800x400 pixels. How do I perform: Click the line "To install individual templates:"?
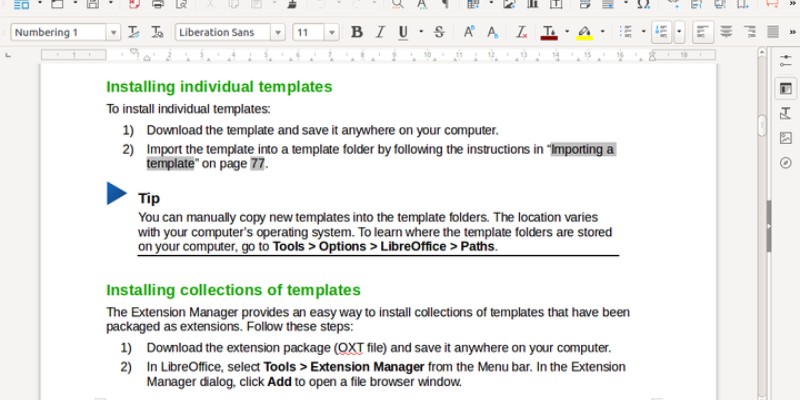tap(188, 109)
